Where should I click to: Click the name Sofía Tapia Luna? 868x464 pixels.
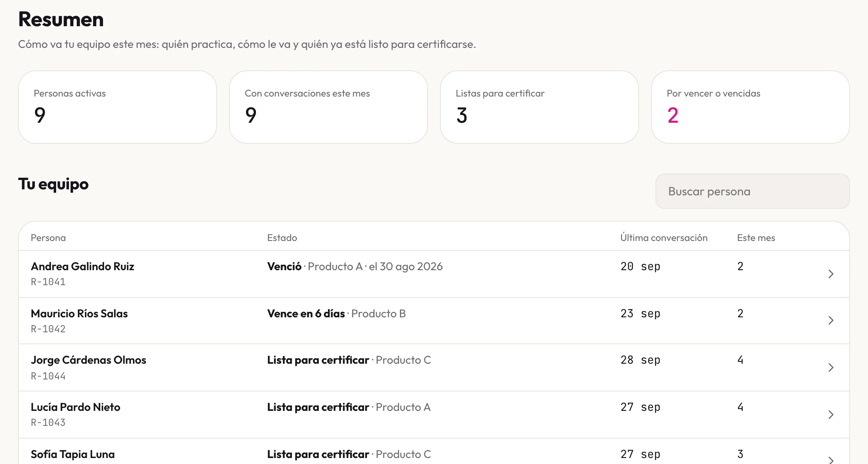pyautogui.click(x=73, y=454)
